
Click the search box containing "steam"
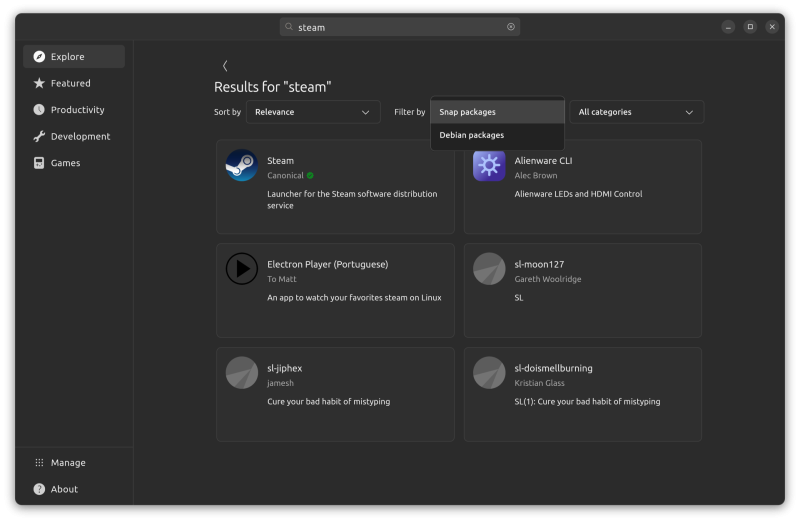[400, 27]
